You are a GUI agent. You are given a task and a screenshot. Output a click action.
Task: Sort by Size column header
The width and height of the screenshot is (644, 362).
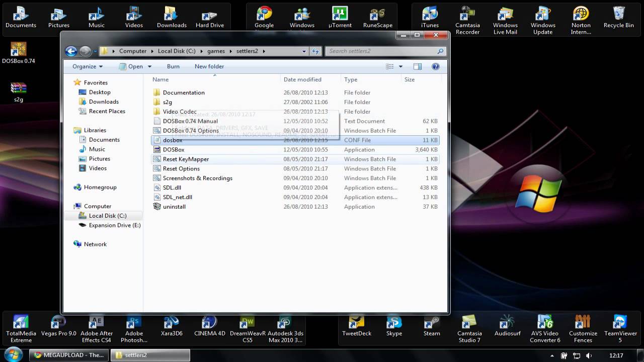(x=422, y=79)
